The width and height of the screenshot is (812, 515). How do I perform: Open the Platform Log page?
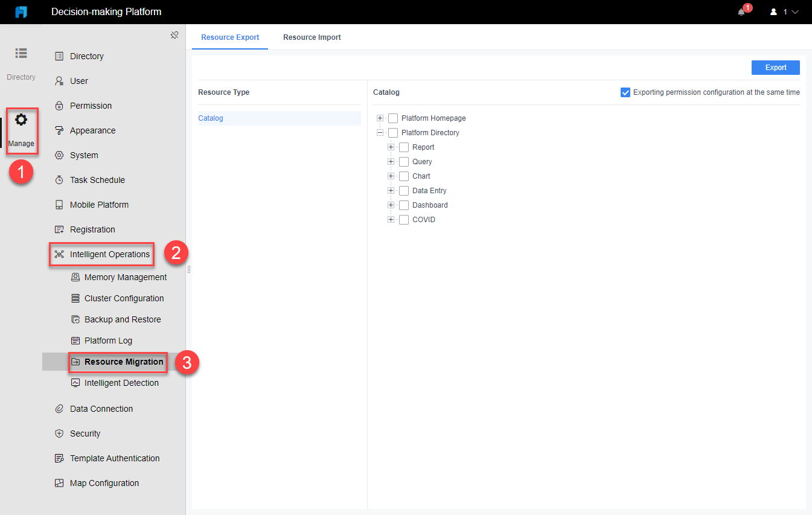[110, 340]
